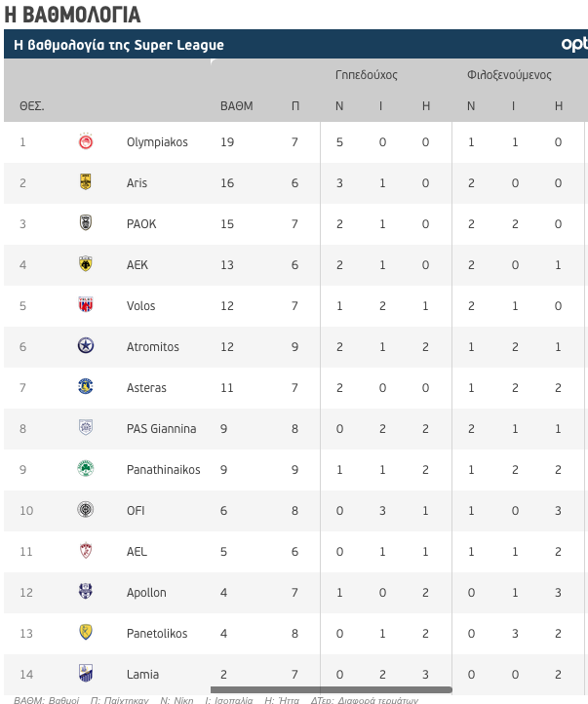Click the Opta logo in header
Image resolution: width=588 pixels, height=704 pixels.
(x=574, y=44)
